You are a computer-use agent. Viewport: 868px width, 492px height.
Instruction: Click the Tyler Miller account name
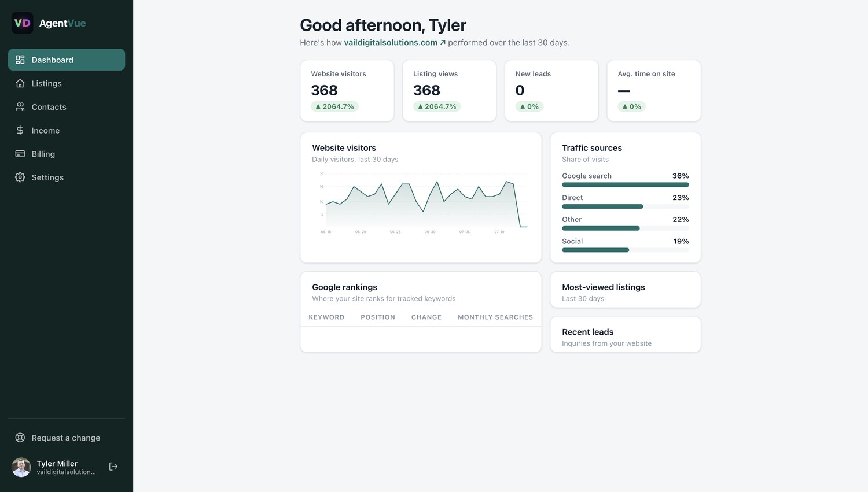57,463
